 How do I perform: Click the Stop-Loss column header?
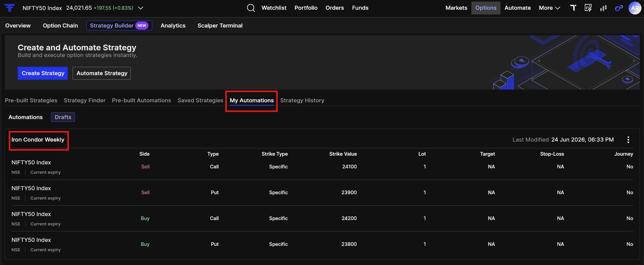pos(552,154)
